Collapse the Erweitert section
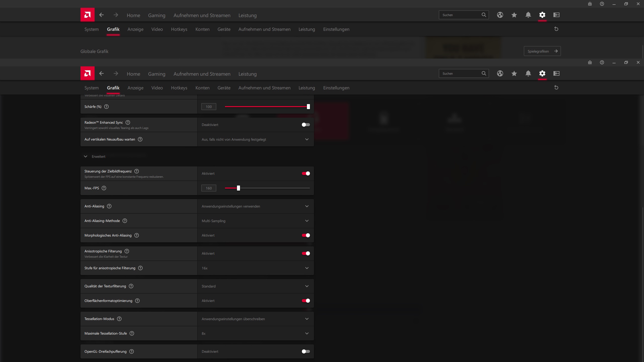644x362 pixels. point(86,156)
